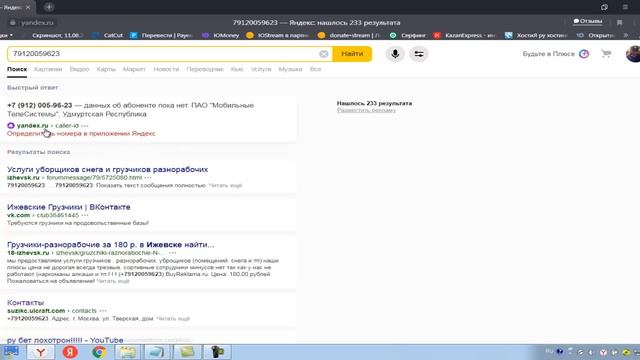Open Ижевские Грузчики ВКонтакте result

(69, 207)
